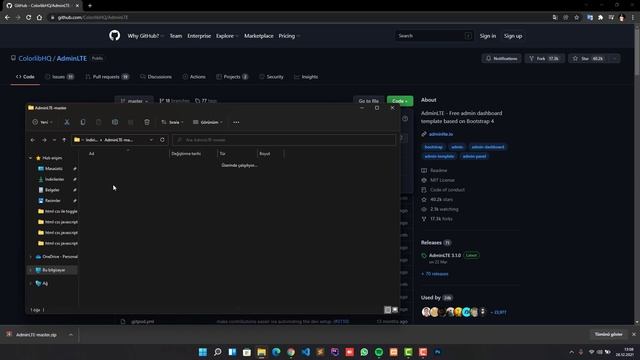Image resolution: width=640 pixels, height=360 pixels.
Task: Switch to the Insights tab
Action: (306, 77)
